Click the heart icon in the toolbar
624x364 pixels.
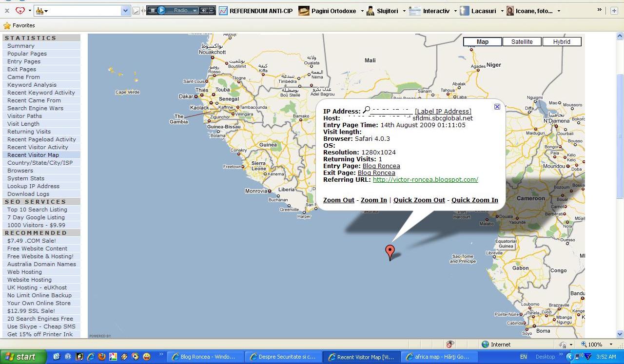coord(20,11)
